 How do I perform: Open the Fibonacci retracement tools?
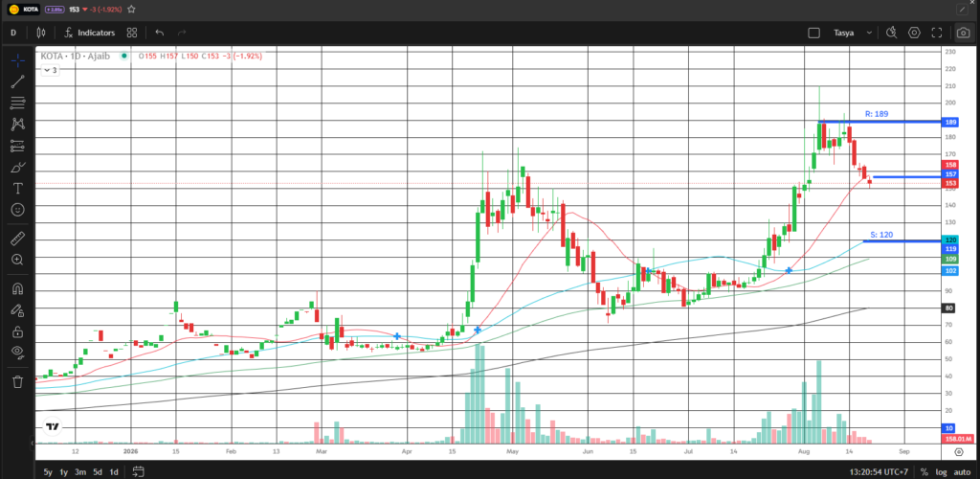17,103
